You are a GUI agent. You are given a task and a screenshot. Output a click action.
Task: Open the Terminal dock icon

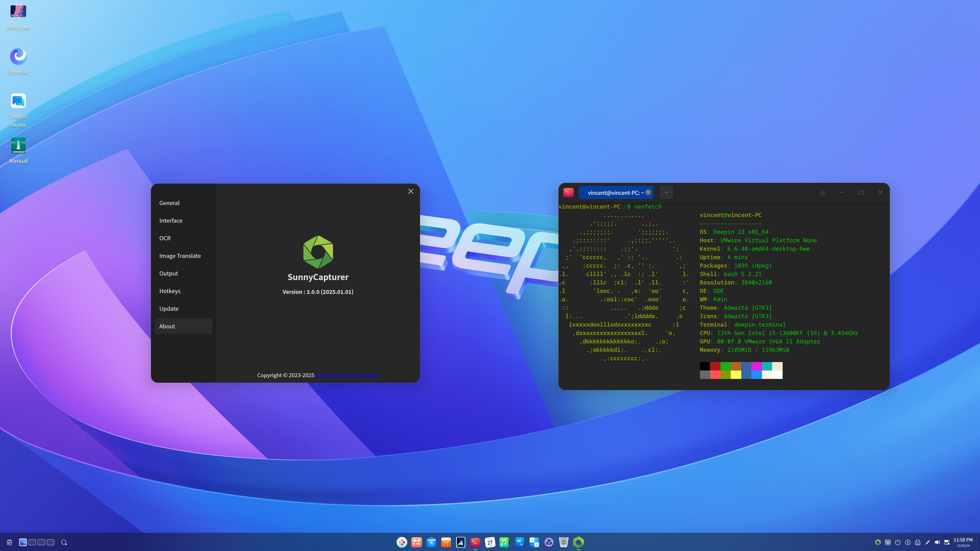tap(475, 542)
